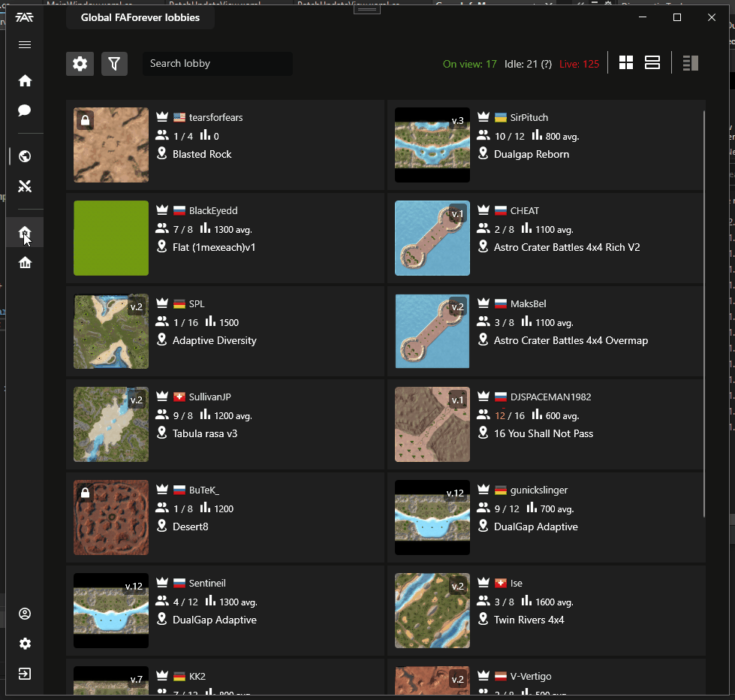Open Twin Rivers 4x4 map thumbnail

tap(432, 611)
